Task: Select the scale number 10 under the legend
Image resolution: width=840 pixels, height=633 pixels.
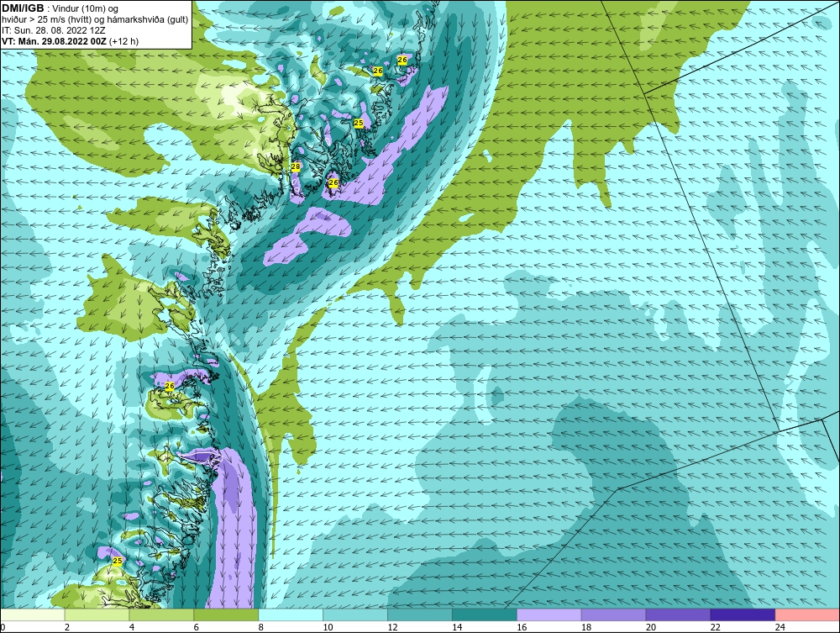Action: coord(328,627)
